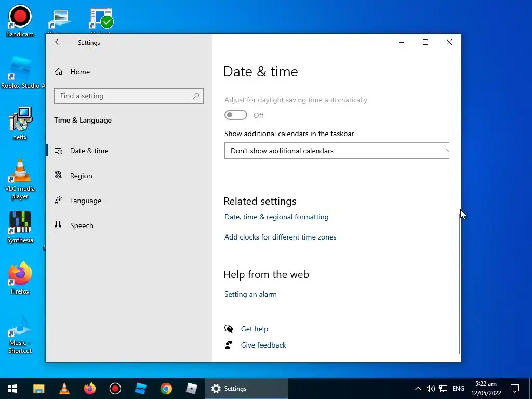This screenshot has width=532, height=399.
Task: Select the netfx desktop icon
Action: coord(20,124)
